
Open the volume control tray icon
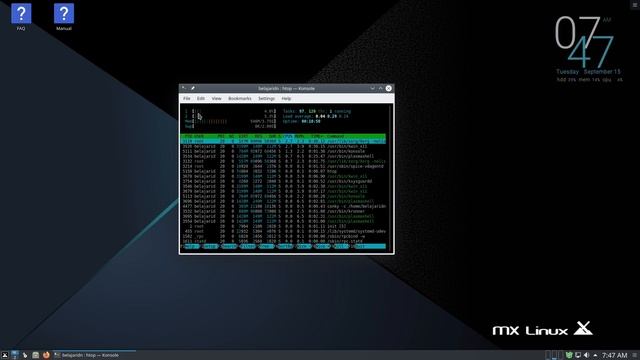click(587, 355)
